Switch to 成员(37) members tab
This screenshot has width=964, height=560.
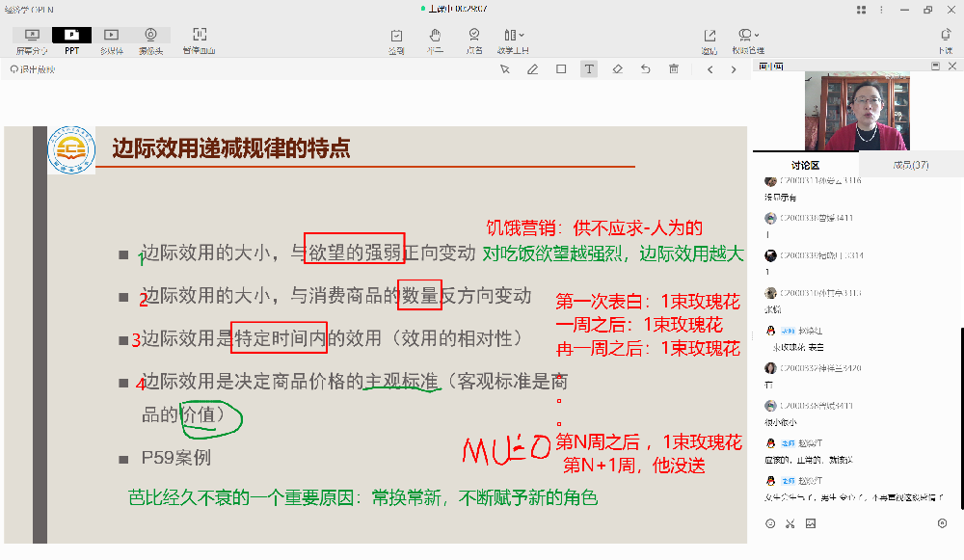click(910, 165)
